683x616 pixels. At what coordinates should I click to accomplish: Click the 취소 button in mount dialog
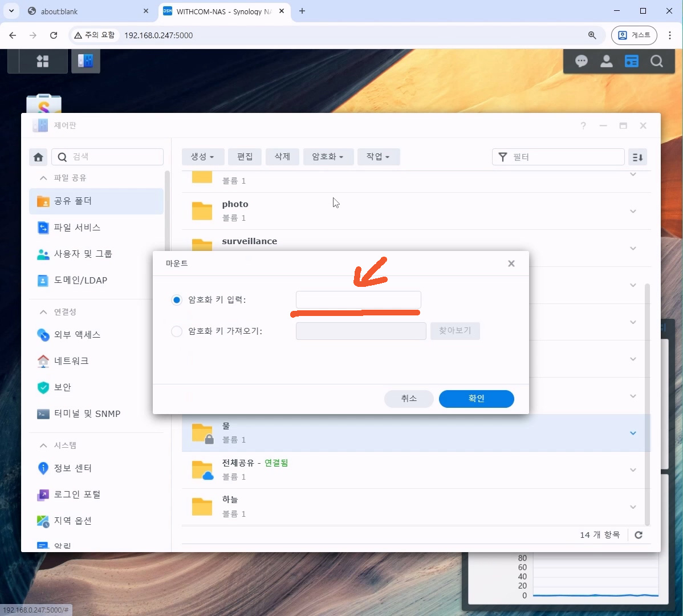point(409,399)
